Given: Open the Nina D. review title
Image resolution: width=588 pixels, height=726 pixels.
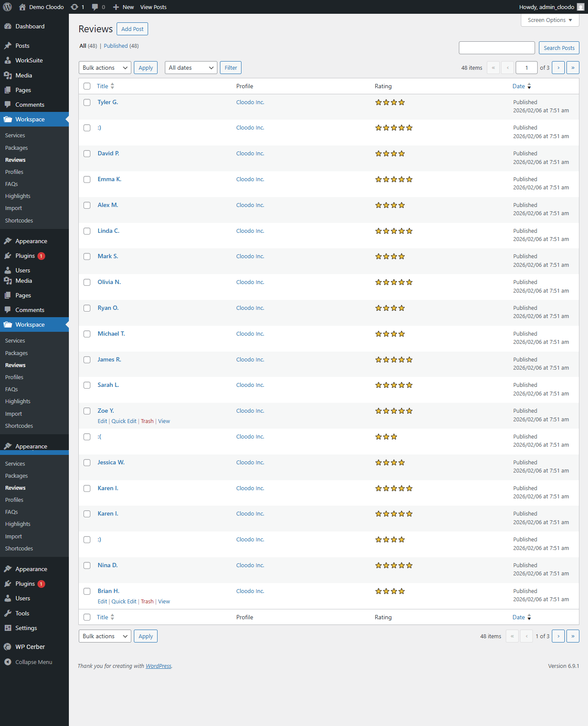Looking at the screenshot, I should click(108, 565).
